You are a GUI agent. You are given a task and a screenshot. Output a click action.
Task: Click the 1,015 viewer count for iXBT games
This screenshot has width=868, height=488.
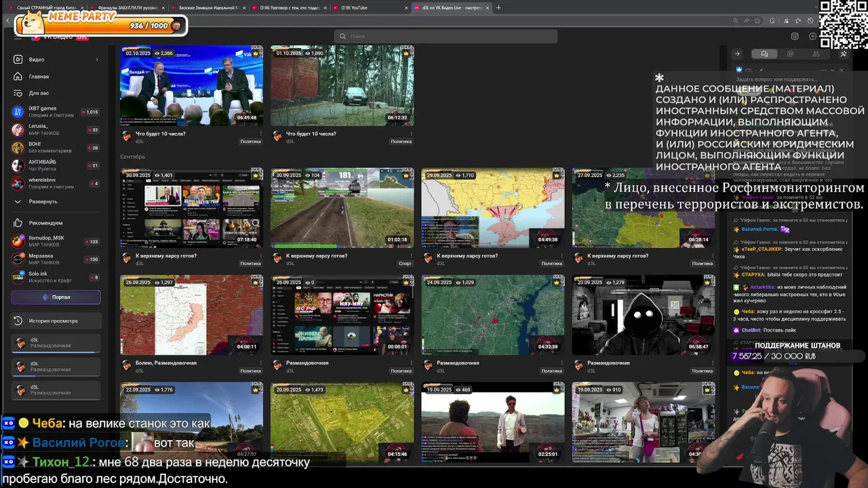[x=92, y=112]
